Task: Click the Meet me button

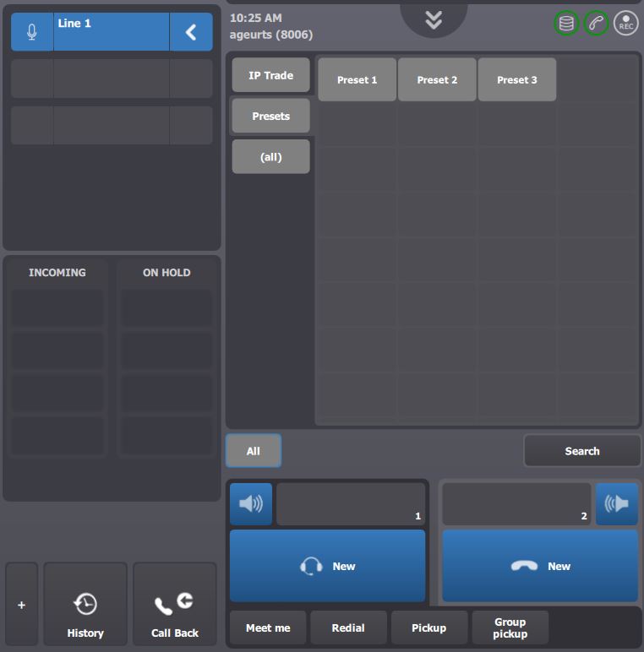Action: point(268,628)
